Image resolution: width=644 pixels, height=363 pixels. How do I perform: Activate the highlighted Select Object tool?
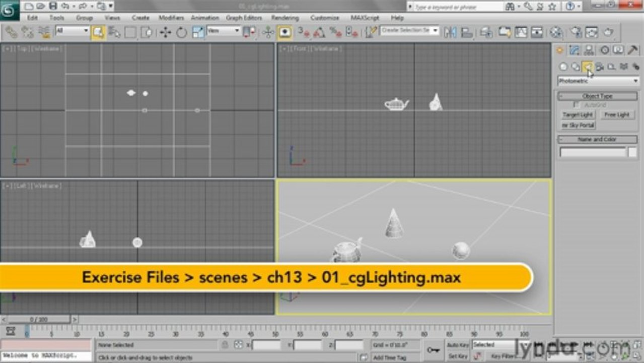point(98,32)
